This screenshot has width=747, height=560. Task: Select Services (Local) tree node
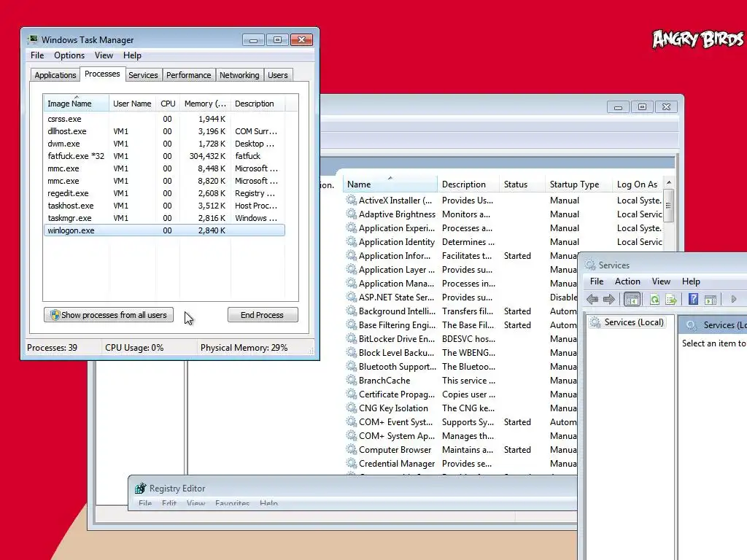click(634, 322)
